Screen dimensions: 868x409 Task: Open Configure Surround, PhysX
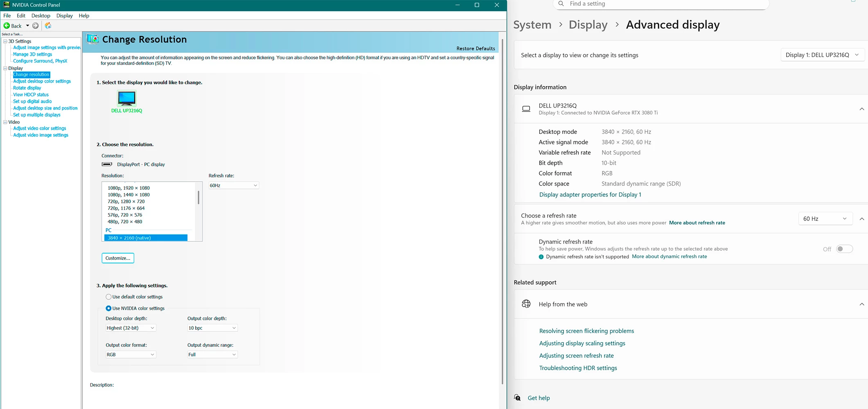(x=40, y=61)
